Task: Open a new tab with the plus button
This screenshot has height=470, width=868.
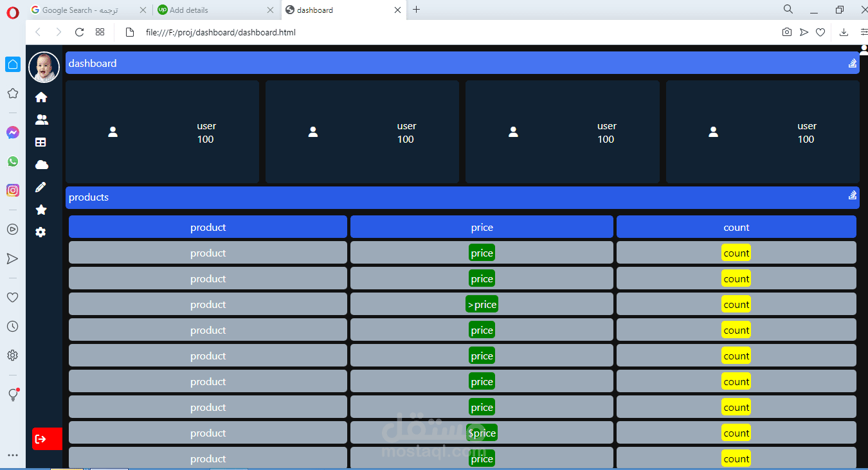Action: (x=417, y=10)
